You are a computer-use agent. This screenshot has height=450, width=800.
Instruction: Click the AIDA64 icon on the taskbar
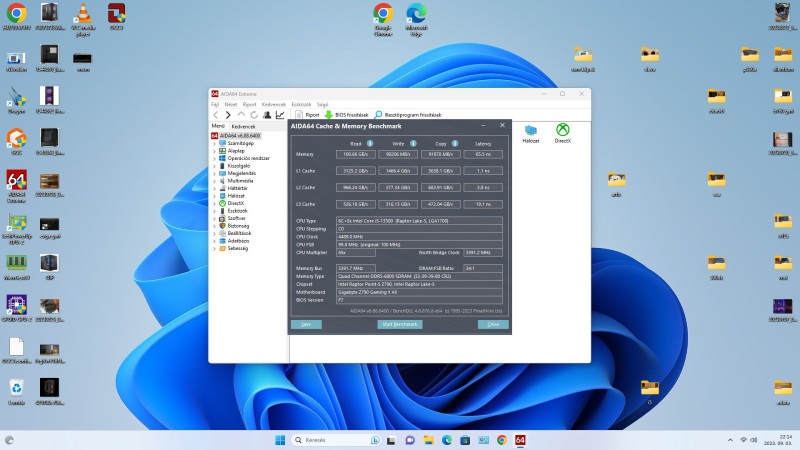point(520,440)
